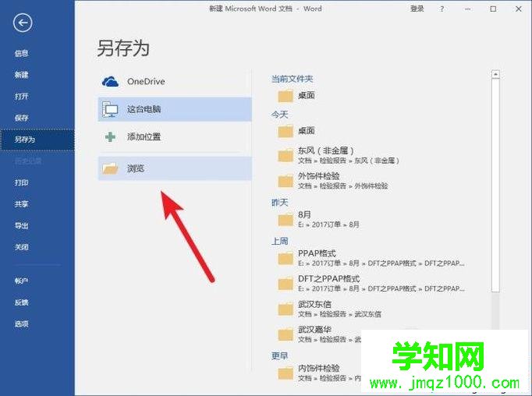The height and width of the screenshot is (396, 532).
Task: Click the 昨天 section heading
Action: point(279,203)
